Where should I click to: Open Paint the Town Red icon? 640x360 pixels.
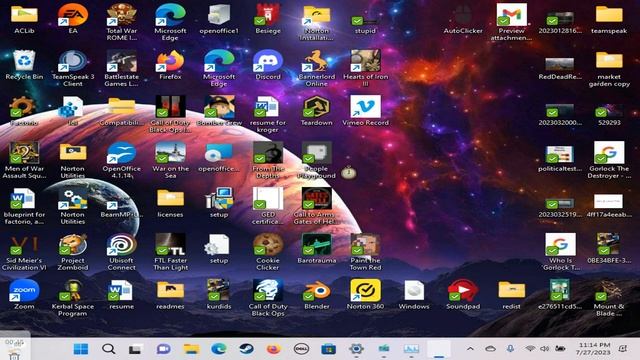tap(365, 245)
